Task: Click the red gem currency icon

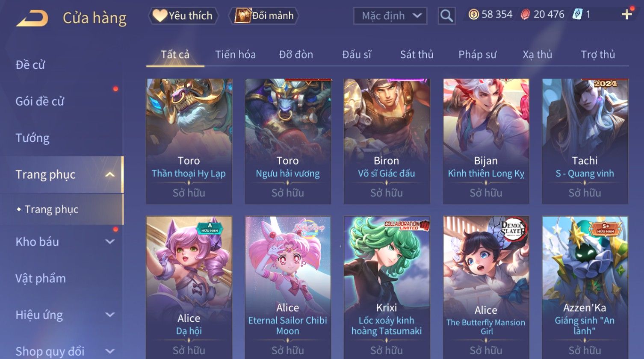Action: coord(525,15)
